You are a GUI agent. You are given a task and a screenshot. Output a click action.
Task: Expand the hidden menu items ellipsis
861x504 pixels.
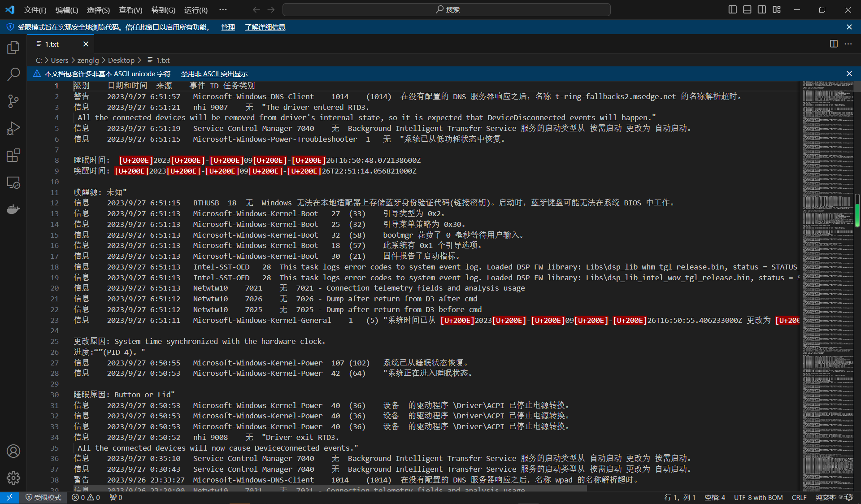tap(223, 9)
